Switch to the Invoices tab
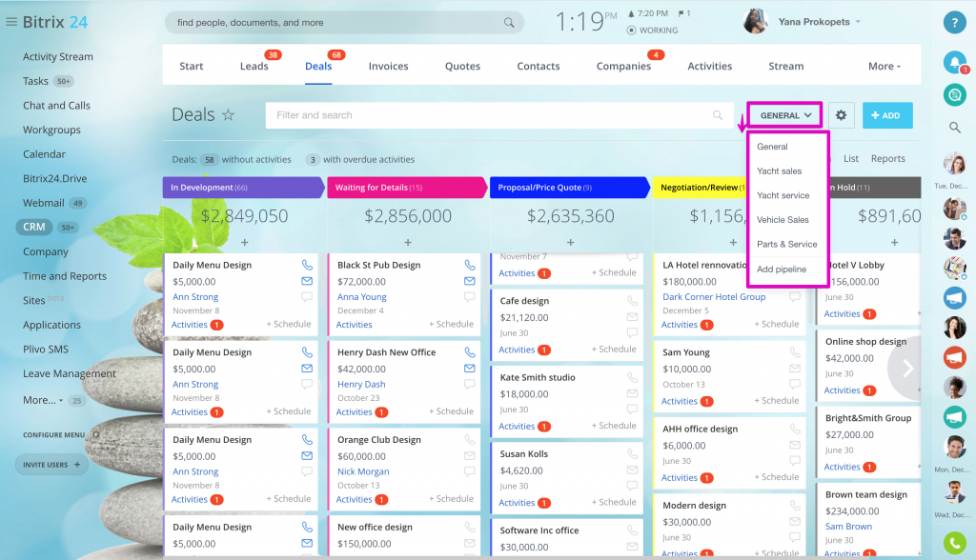 [x=389, y=66]
